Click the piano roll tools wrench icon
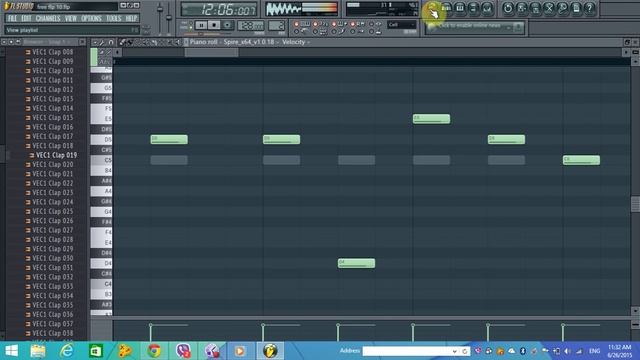The image size is (640, 360). click(x=102, y=42)
